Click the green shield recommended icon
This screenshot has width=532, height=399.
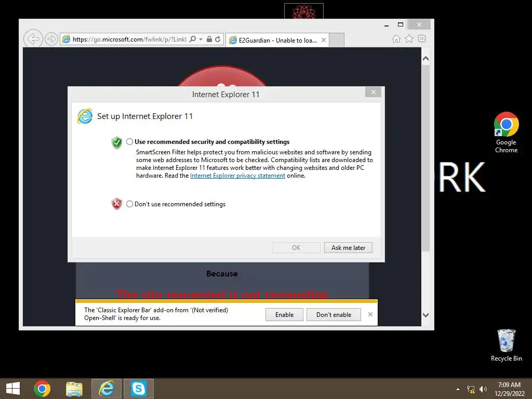(x=117, y=142)
